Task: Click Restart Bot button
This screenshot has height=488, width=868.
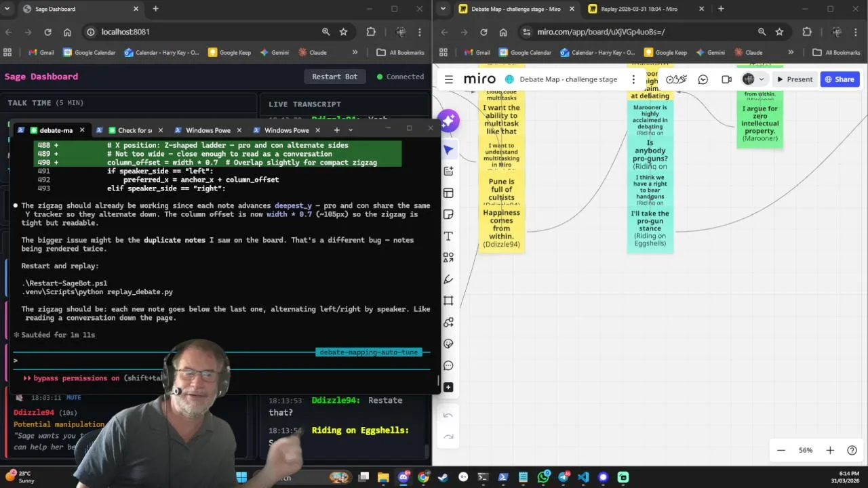Action: [334, 77]
